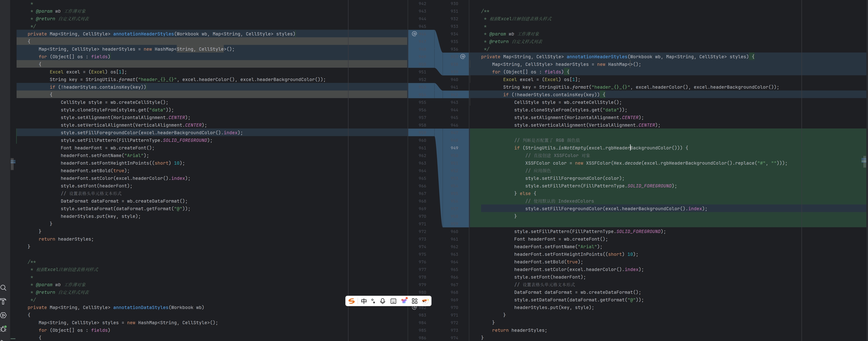This screenshot has width=868, height=341.
Task: Click left 'Map<String, CellStyle> styles = new HashMap' line
Action: tap(128, 323)
